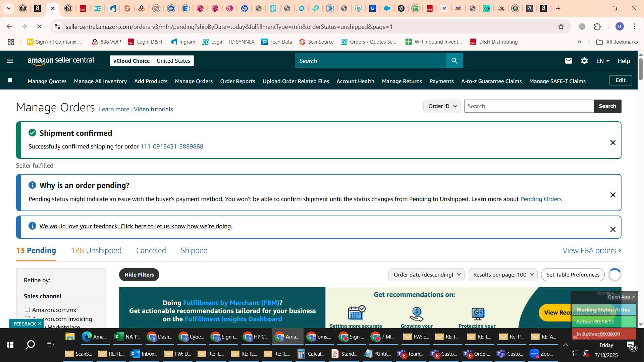Open Manage Orders in nav bar
The width and height of the screenshot is (644, 362).
194,81
